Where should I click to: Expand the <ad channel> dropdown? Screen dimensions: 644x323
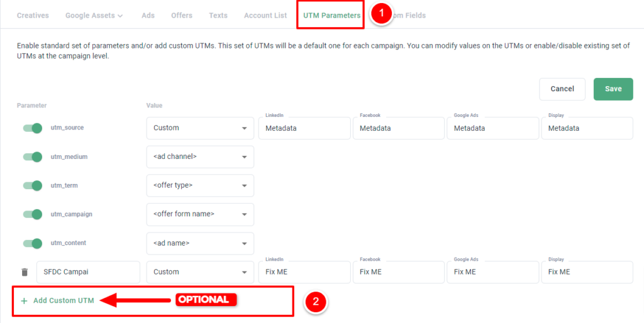pyautogui.click(x=200, y=156)
